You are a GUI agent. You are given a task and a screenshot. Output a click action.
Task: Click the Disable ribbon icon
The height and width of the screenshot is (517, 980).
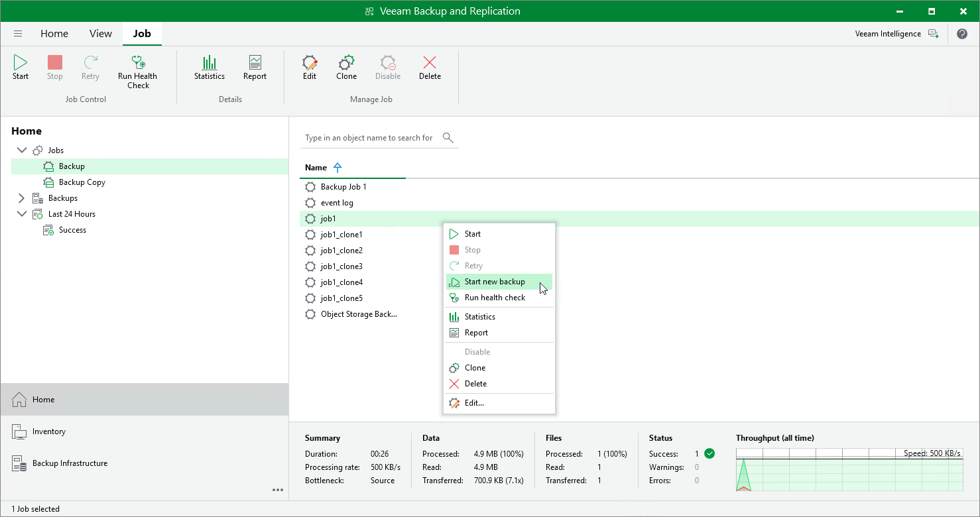pyautogui.click(x=388, y=68)
